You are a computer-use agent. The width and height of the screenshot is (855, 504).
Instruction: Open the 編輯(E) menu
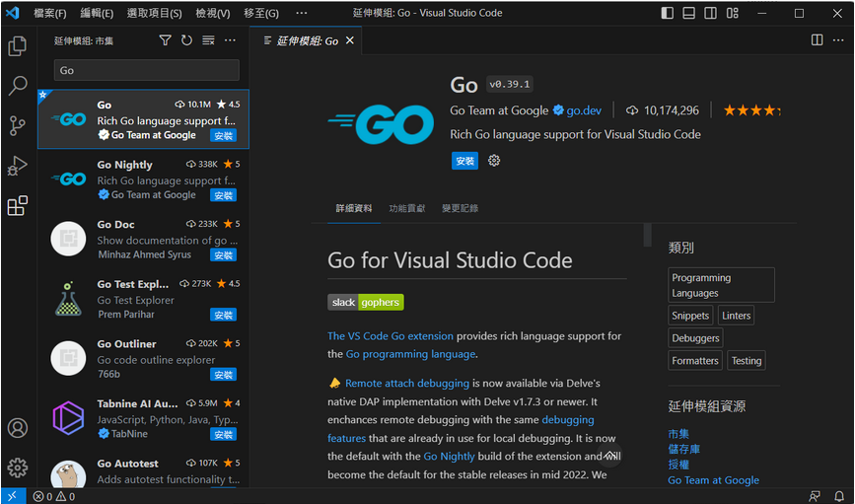coord(97,13)
